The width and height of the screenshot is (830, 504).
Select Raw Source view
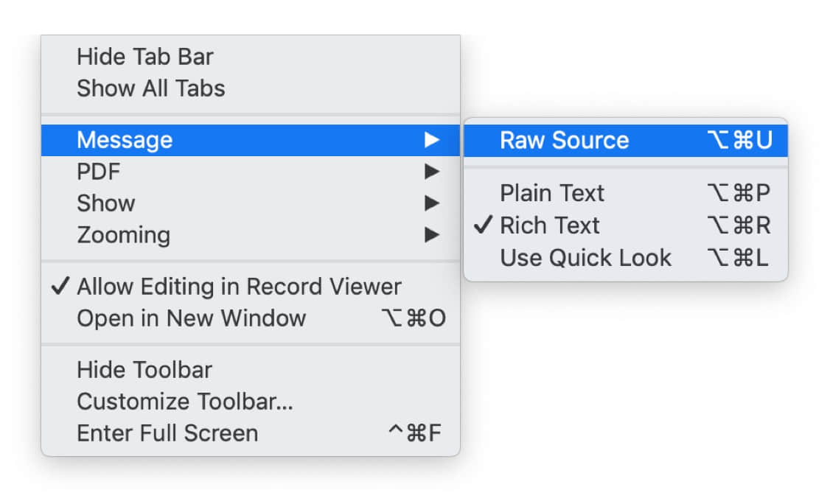click(x=626, y=141)
